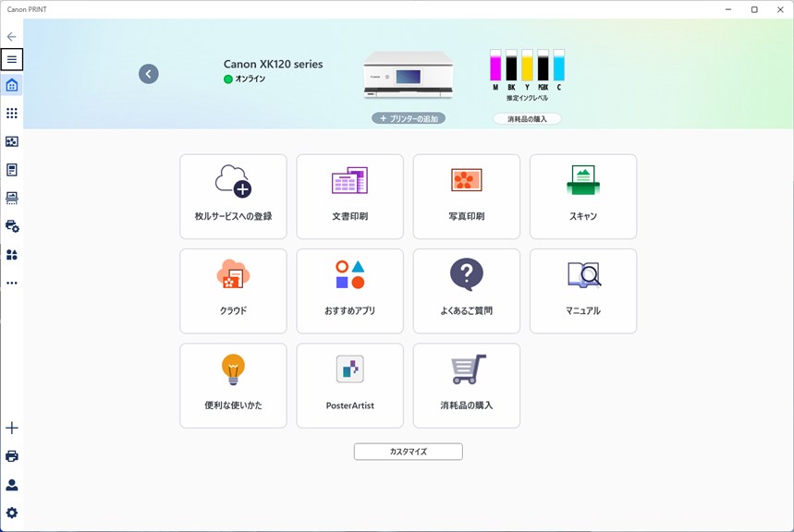This screenshot has width=794, height=532.
Task: Click the オンライン status text
Action: click(250, 79)
